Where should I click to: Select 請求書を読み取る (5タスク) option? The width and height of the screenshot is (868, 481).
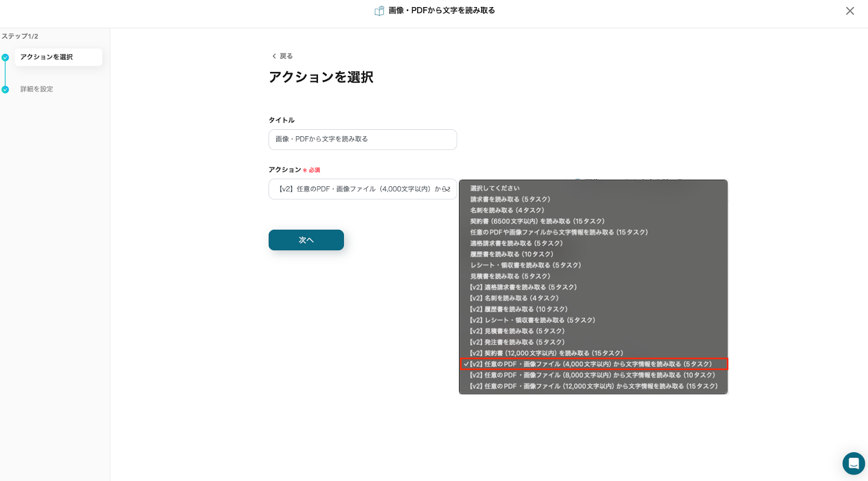click(x=510, y=199)
